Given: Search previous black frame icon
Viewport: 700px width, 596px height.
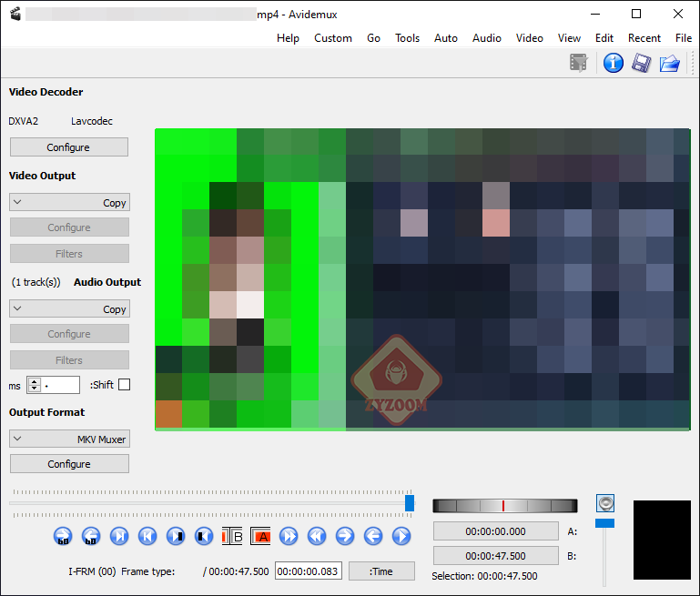Looking at the screenshot, I should (204, 536).
